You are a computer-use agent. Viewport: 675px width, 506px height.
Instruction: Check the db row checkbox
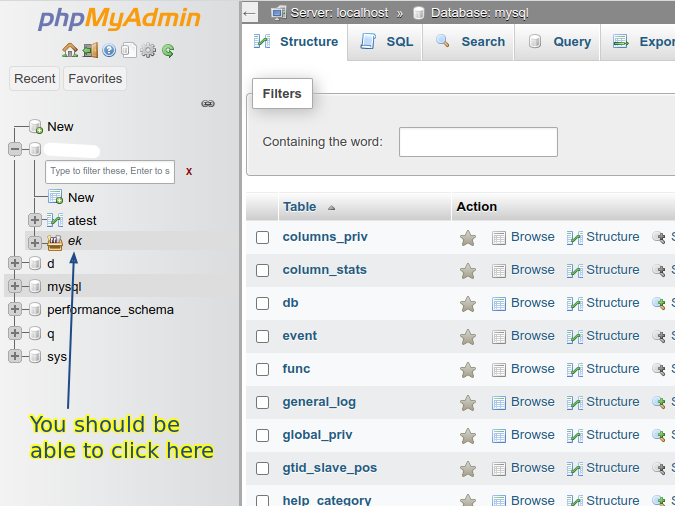263,303
